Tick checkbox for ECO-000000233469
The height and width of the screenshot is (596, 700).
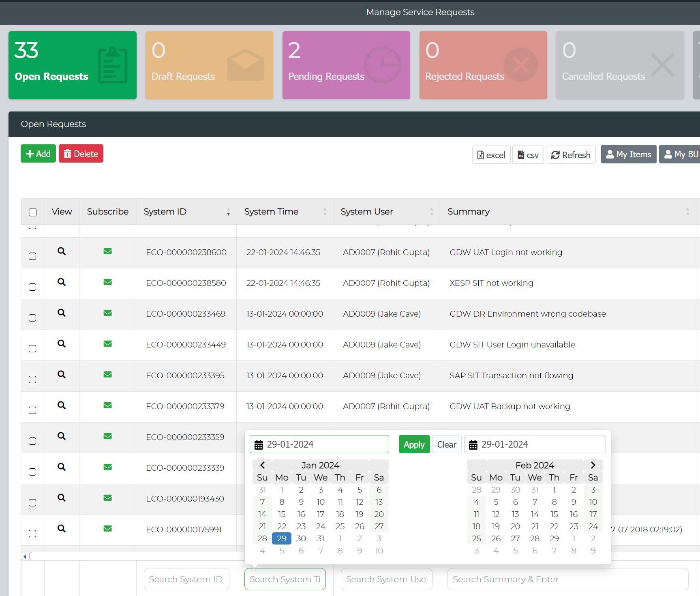(x=32, y=318)
